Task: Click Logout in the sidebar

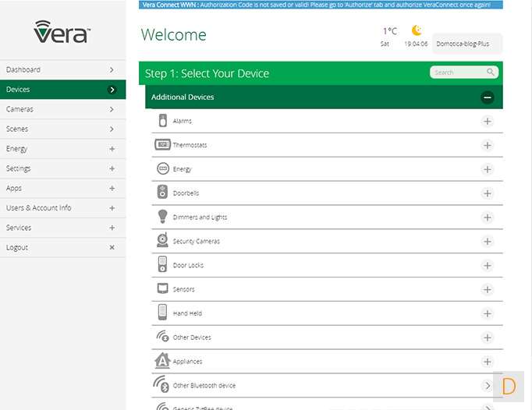Action: [x=62, y=247]
